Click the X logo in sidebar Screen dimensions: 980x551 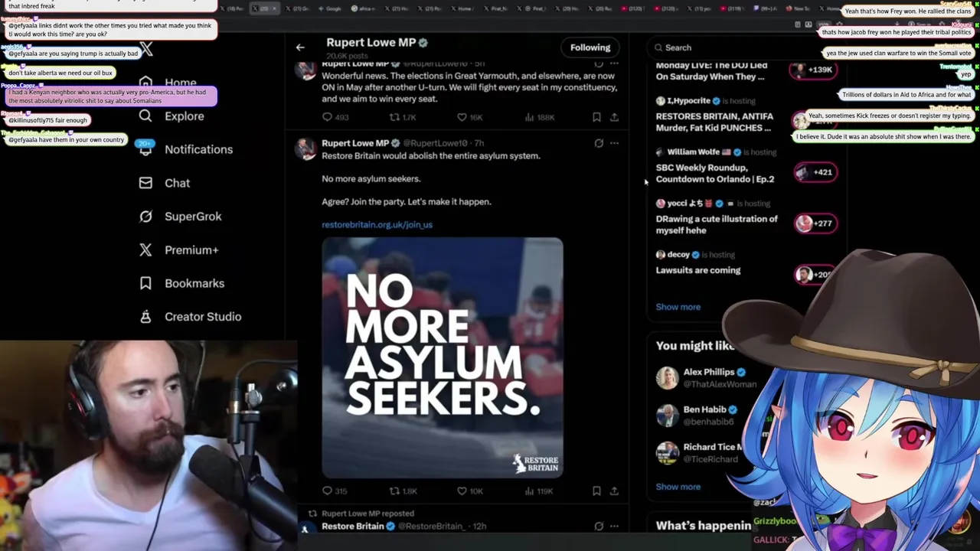click(x=146, y=50)
